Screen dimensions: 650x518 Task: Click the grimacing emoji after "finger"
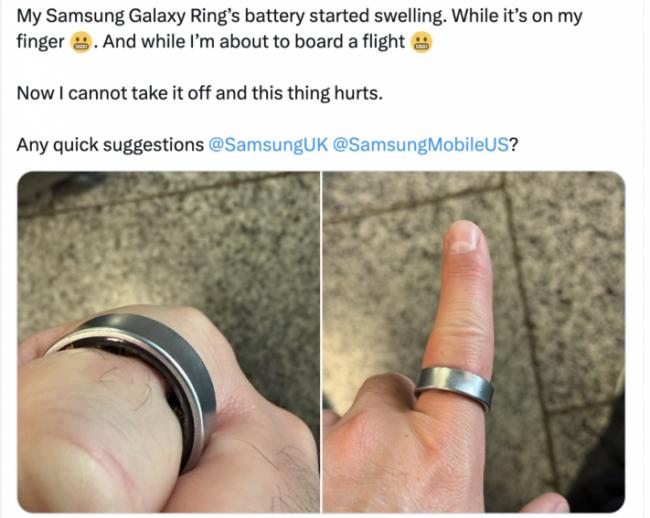click(81, 42)
